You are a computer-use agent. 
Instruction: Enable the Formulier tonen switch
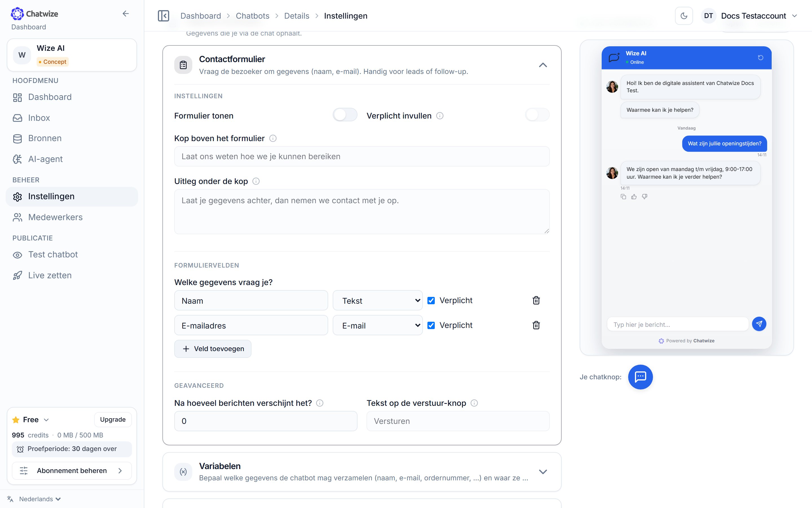pyautogui.click(x=345, y=115)
